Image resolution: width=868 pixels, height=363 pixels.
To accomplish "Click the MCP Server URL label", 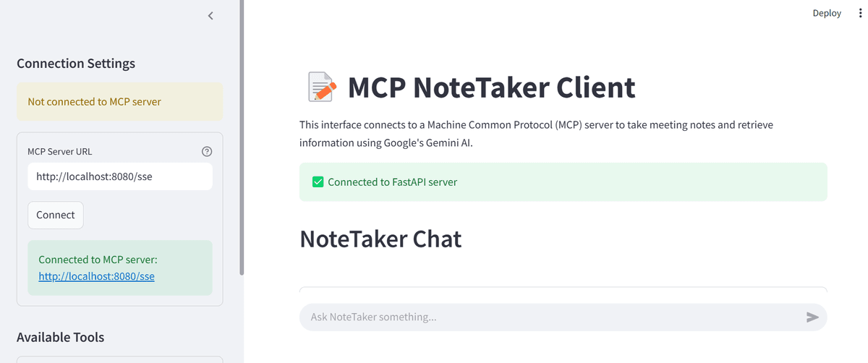I will [60, 151].
